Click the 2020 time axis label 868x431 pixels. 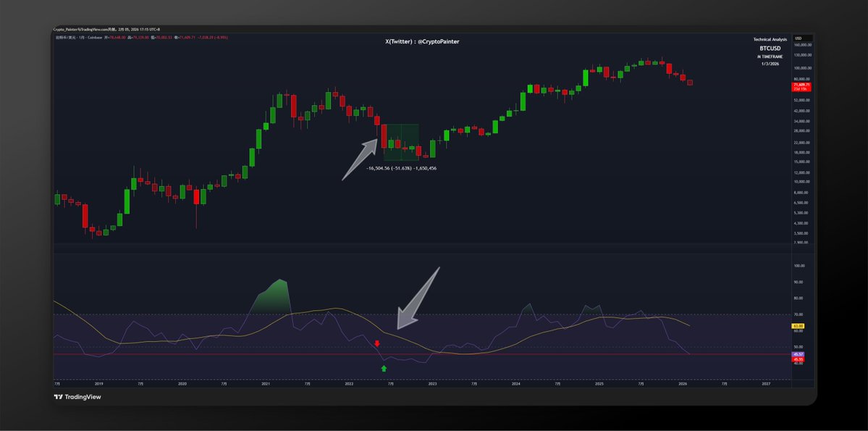coord(182,383)
